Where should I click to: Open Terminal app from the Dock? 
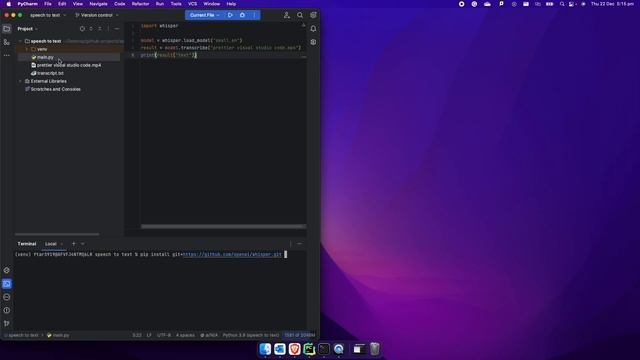(x=324, y=349)
